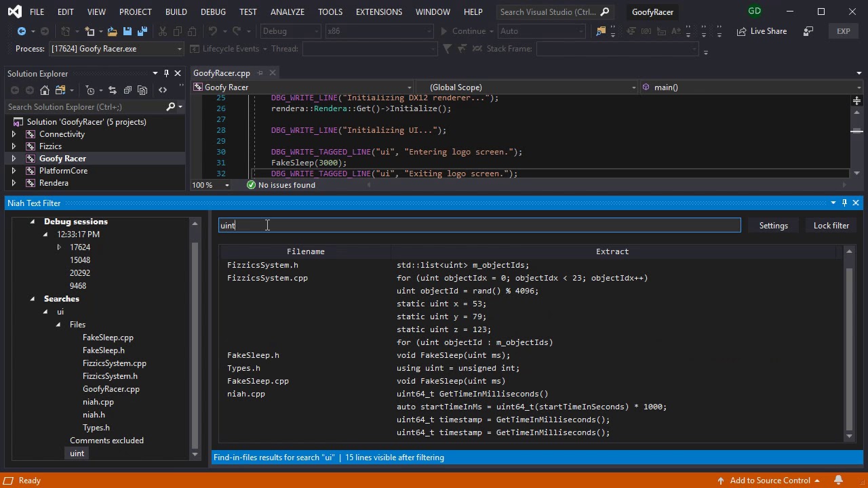Viewport: 868px width, 488px height.
Task: Open the EXTENSIONS menu
Action: coord(378,12)
